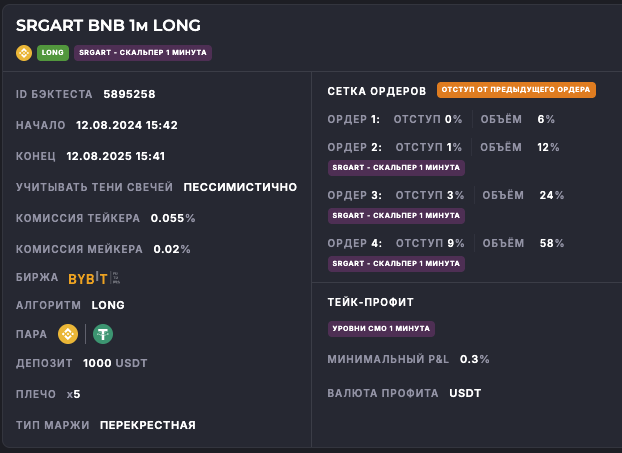
Task: Click the green LONG badge in the header
Action: pos(52,53)
